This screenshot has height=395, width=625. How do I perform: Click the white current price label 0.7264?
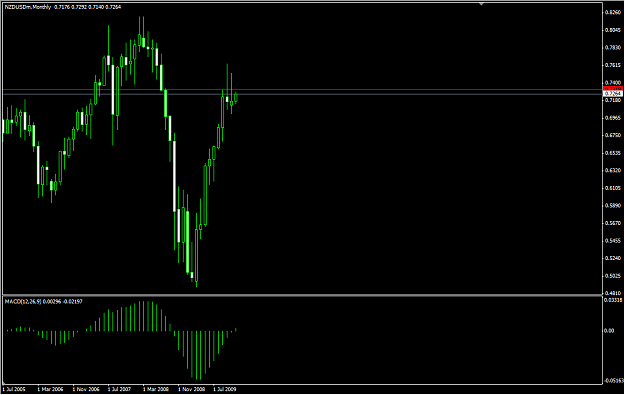[613, 94]
